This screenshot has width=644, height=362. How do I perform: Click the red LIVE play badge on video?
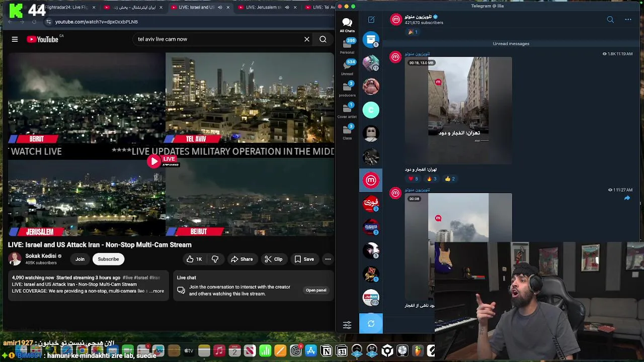(163, 161)
